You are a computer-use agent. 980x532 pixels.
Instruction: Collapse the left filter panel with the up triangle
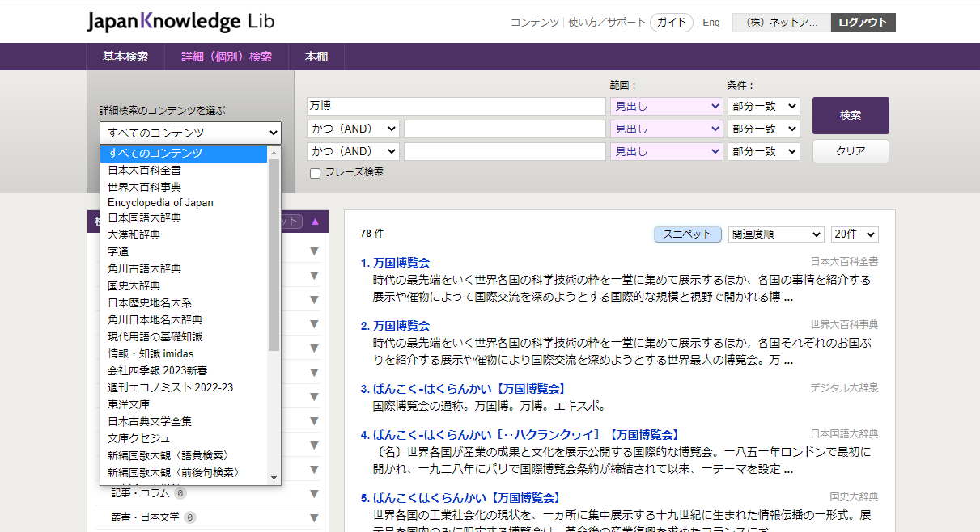coord(315,222)
